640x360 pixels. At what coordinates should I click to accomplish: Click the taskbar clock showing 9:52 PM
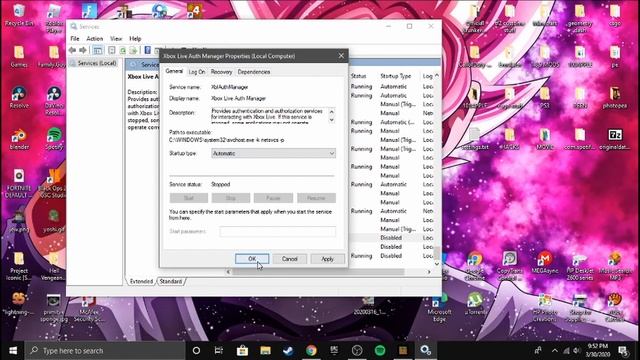pyautogui.click(x=598, y=350)
